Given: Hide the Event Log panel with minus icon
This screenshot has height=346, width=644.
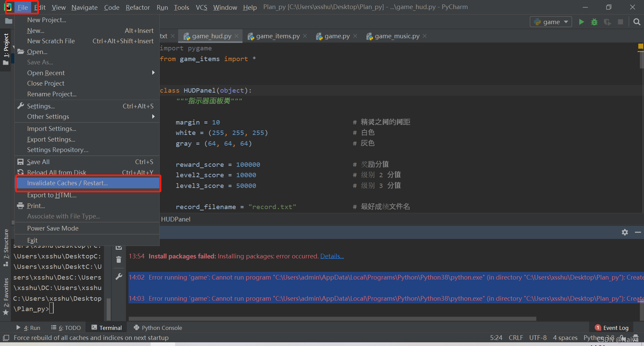Looking at the screenshot, I should [x=638, y=232].
